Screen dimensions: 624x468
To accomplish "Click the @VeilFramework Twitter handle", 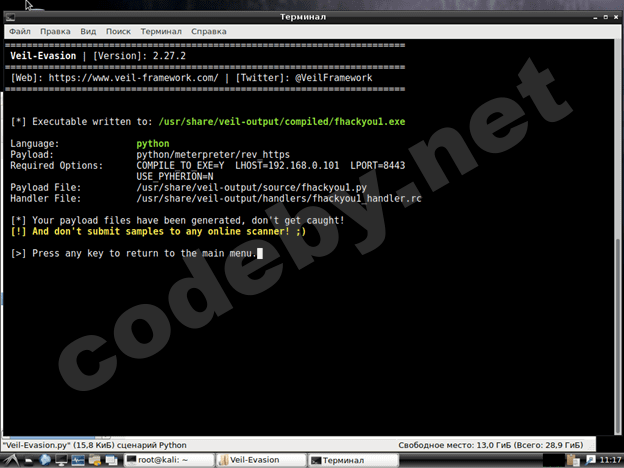I will (333, 78).
